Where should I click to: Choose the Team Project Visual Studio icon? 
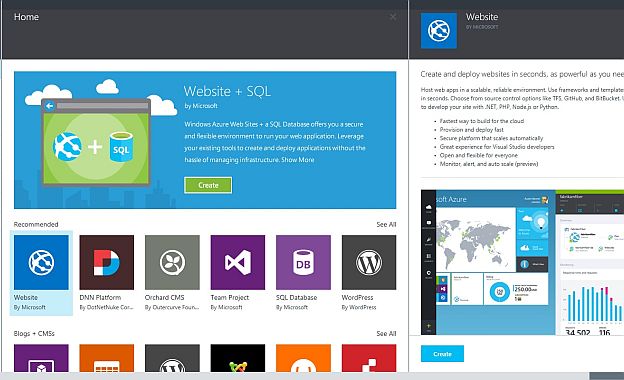tap(238, 262)
